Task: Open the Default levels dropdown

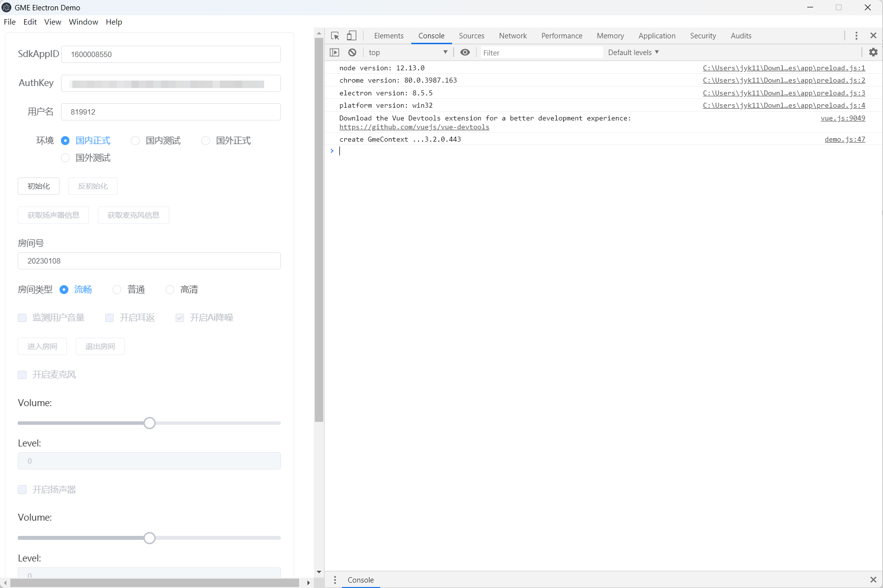Action: pyautogui.click(x=633, y=53)
